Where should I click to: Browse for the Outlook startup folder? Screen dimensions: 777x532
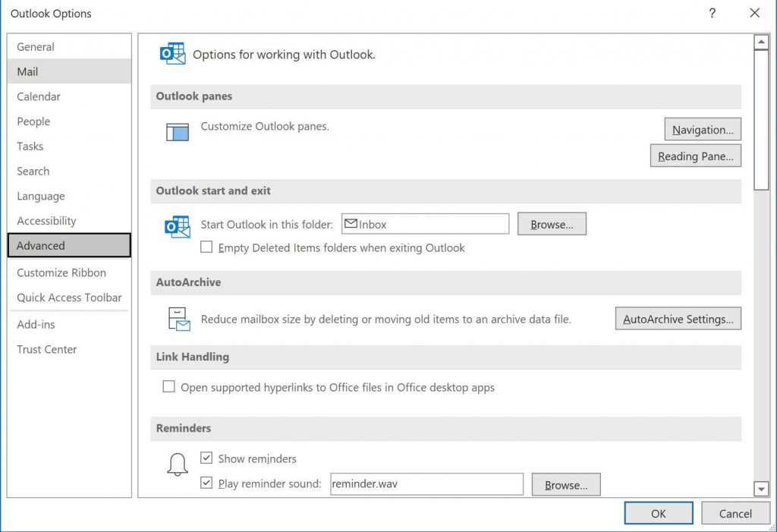point(552,223)
